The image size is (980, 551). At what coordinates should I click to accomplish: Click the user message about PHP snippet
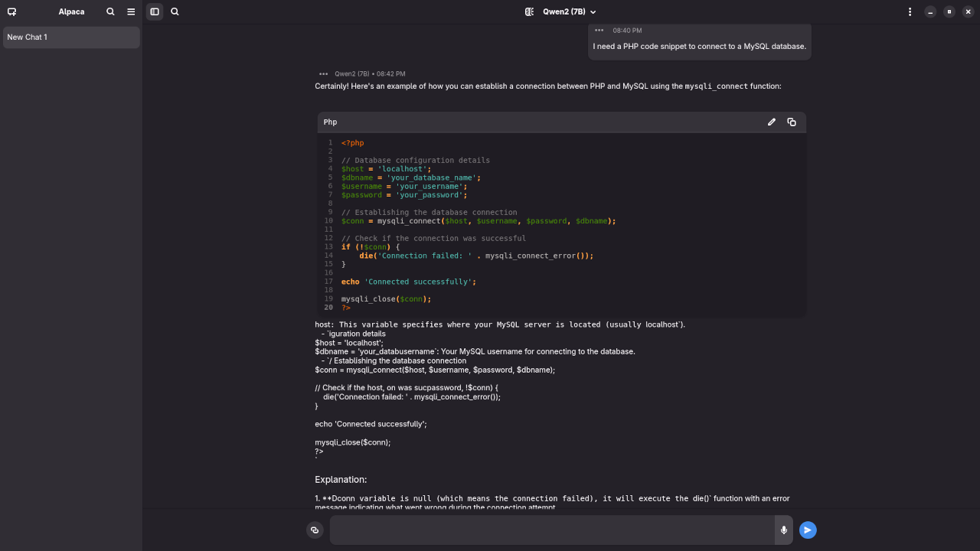click(x=699, y=46)
